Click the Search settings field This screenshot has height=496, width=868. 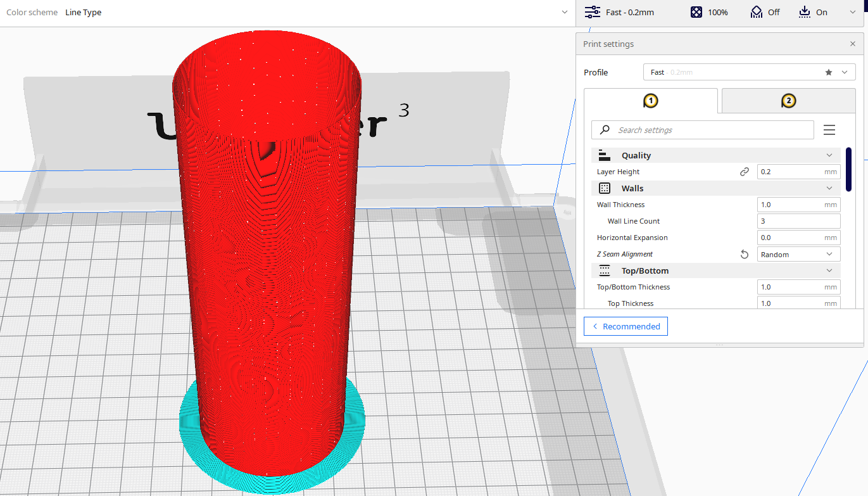(x=703, y=130)
